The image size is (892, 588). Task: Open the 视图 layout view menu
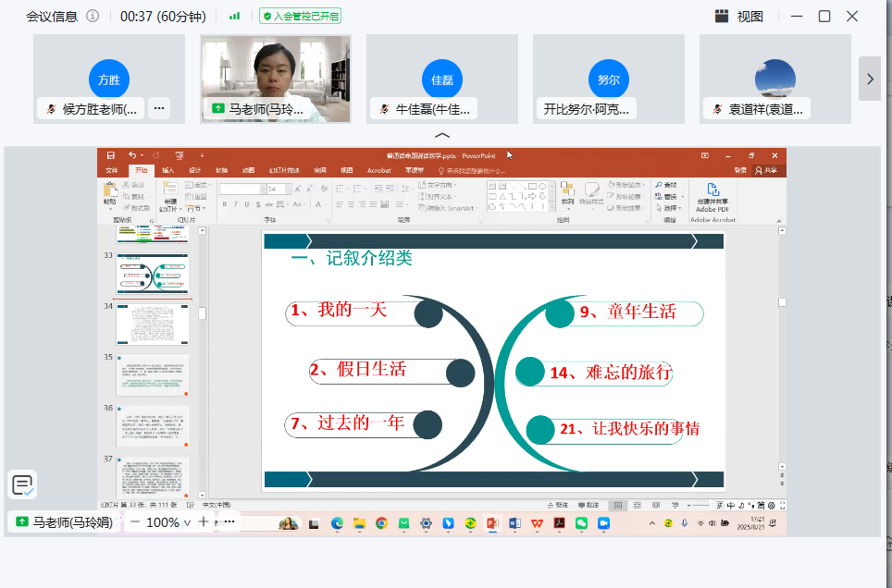point(739,16)
